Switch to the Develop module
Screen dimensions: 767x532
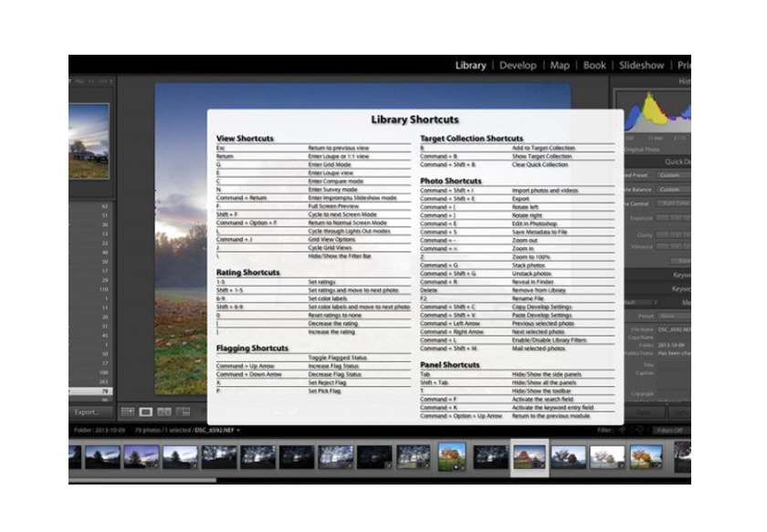[518, 66]
